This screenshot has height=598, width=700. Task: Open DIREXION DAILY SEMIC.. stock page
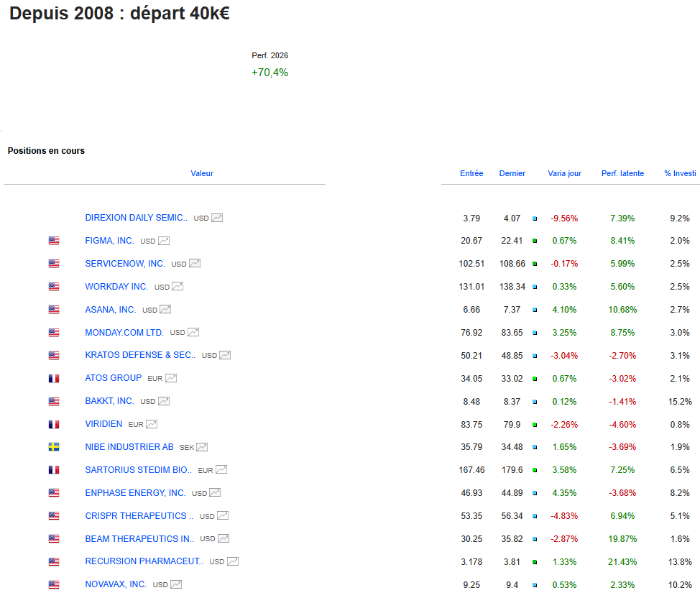click(136, 218)
